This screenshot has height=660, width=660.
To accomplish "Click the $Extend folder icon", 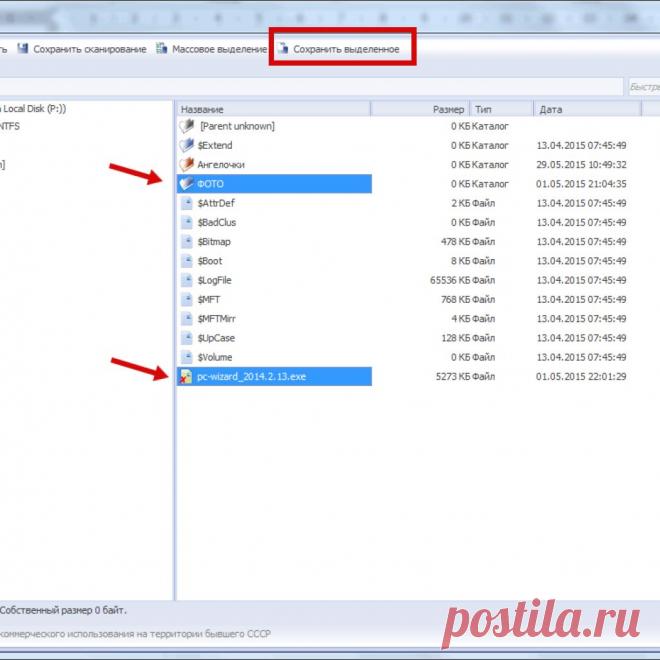I will tap(186, 145).
